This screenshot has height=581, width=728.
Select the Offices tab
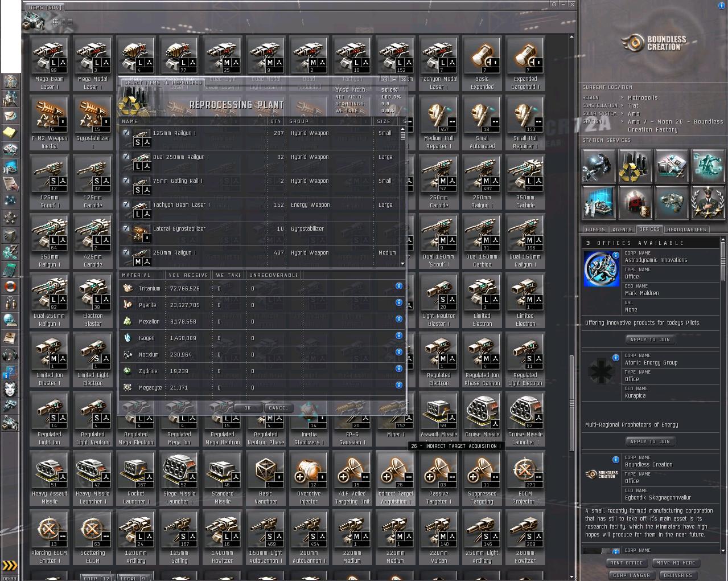coord(649,229)
